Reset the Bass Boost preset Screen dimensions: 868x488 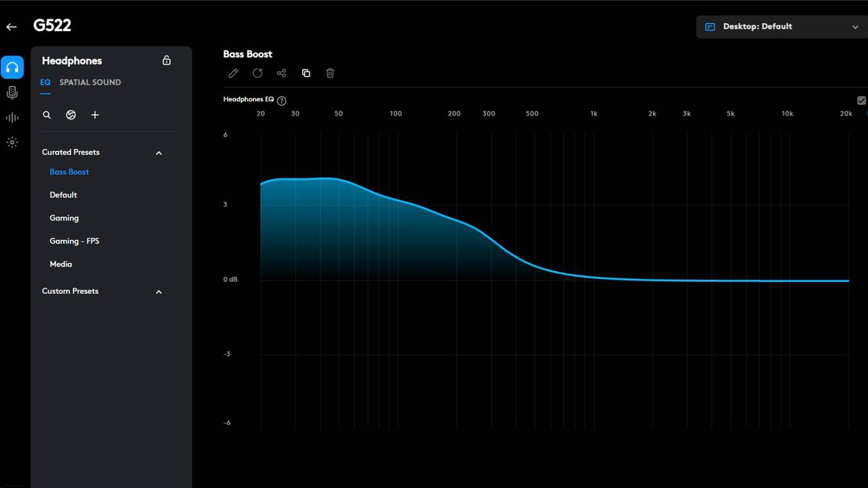coord(258,73)
